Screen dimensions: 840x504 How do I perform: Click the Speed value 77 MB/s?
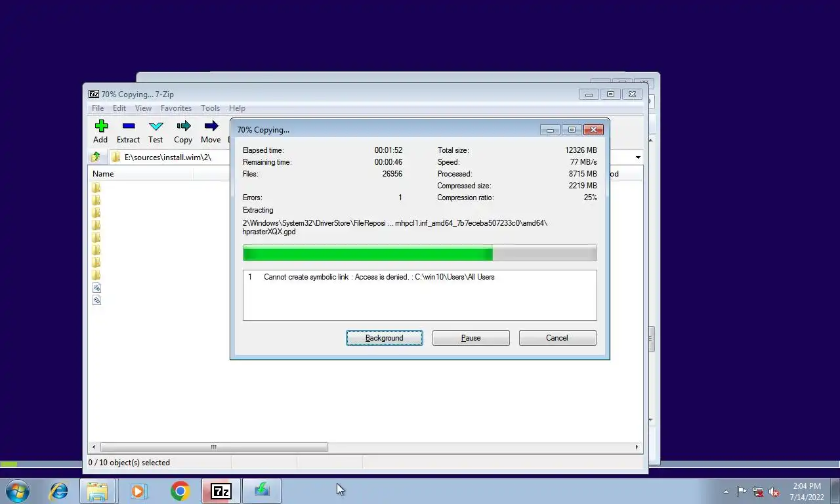pos(583,162)
